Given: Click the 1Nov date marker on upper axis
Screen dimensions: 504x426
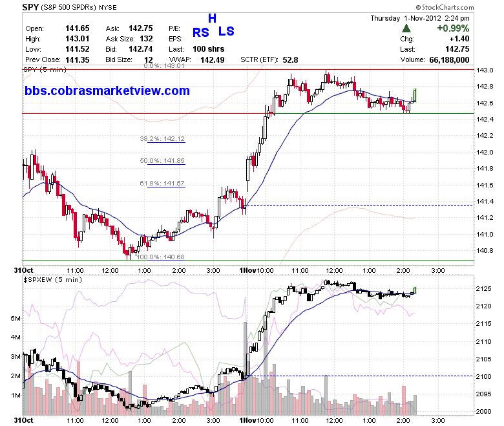Looking at the screenshot, I should (x=248, y=270).
